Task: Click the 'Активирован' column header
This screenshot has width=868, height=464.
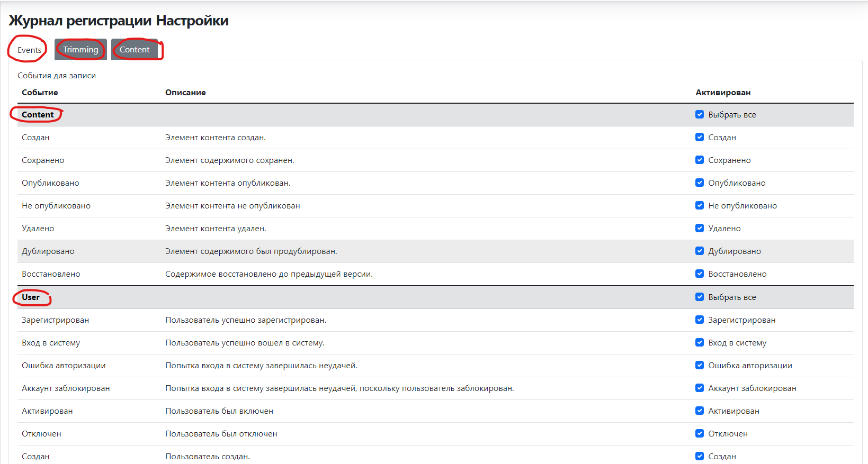Action: 723,93
